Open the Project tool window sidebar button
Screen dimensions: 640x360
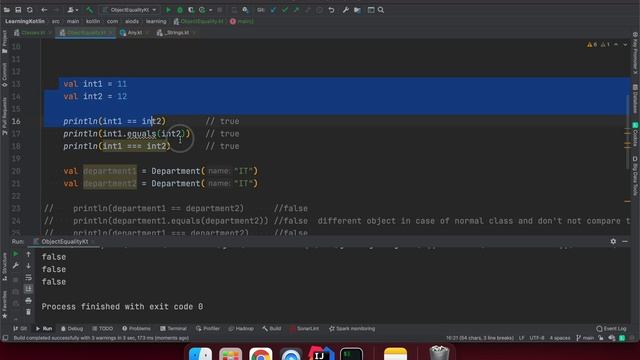pos(4,42)
